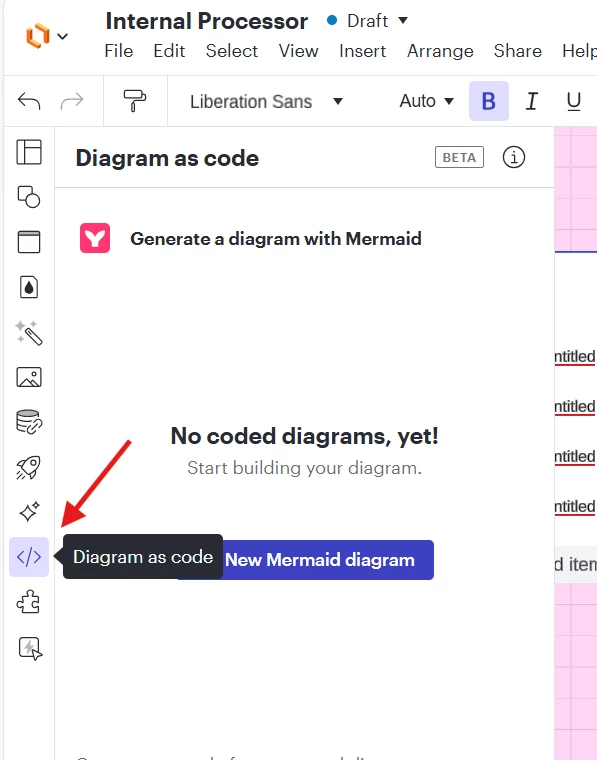Screen dimensions: 597x760
Task: Toggle Bold text formatting
Action: tap(488, 101)
